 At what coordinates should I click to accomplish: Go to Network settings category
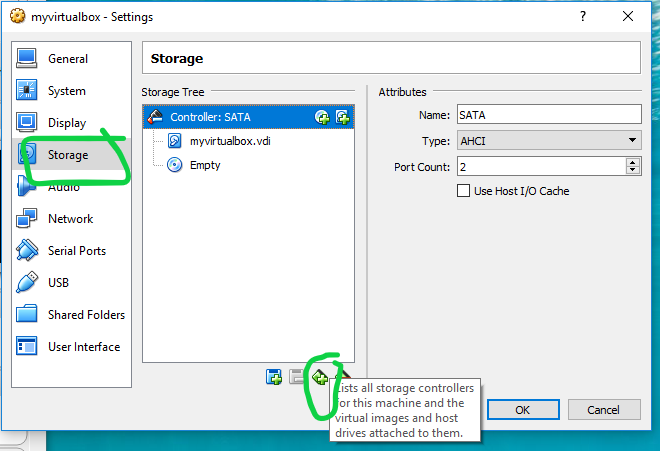70,219
